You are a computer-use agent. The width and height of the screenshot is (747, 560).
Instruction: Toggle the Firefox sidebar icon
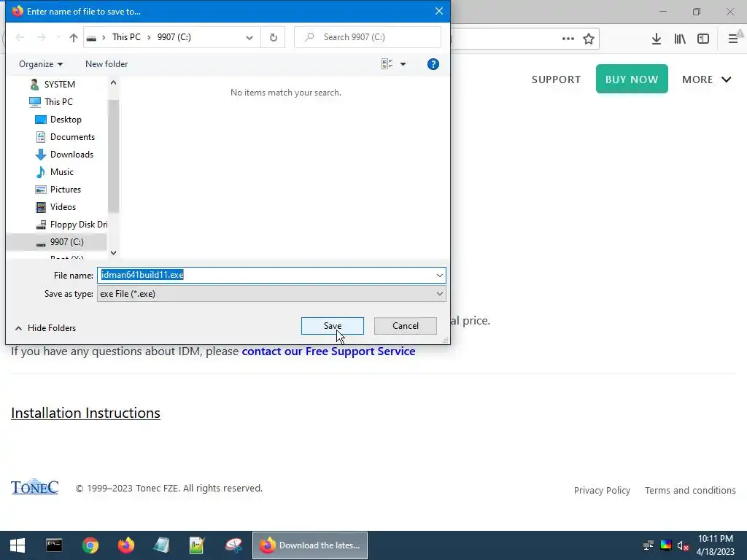(703, 39)
